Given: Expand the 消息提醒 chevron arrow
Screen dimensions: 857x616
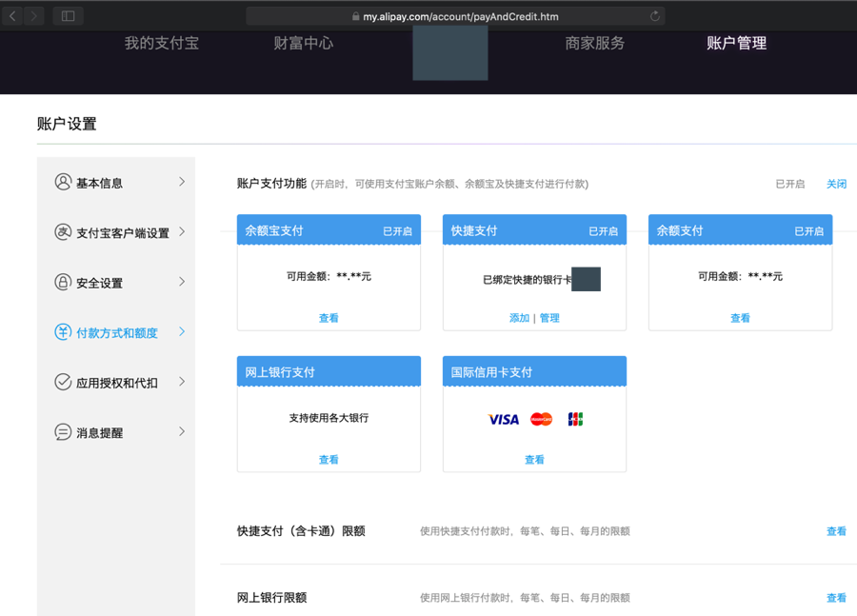Looking at the screenshot, I should point(182,432).
